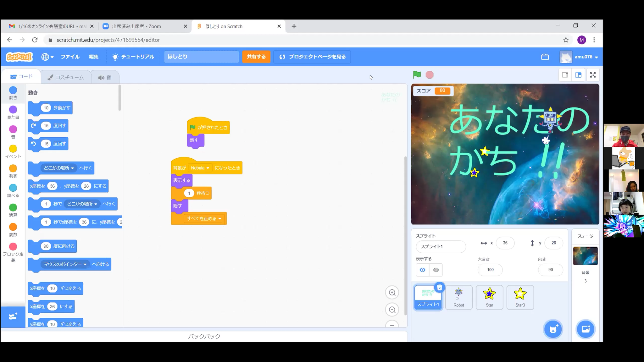The image size is (644, 362).
Task: Bookmark this page with star icon
Action: (x=566, y=40)
